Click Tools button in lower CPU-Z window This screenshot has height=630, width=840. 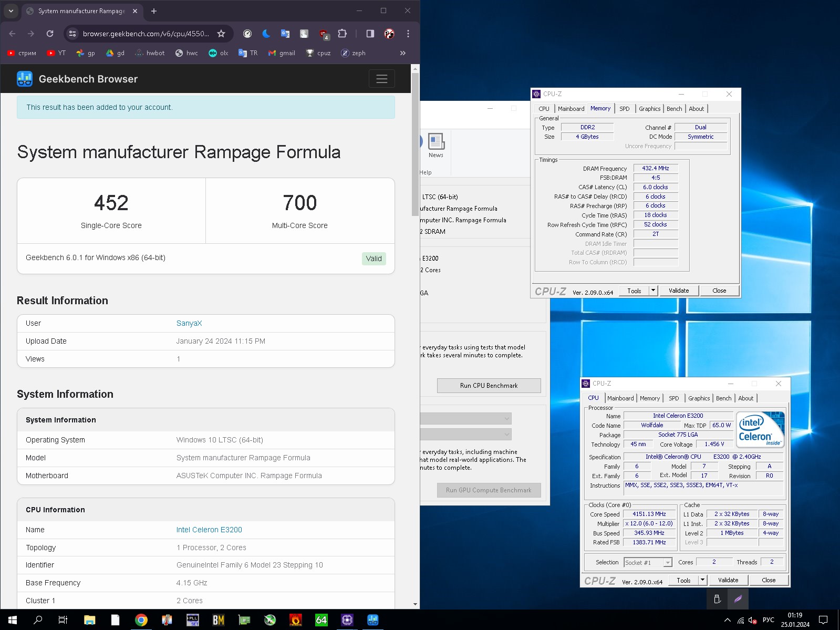[x=683, y=580]
